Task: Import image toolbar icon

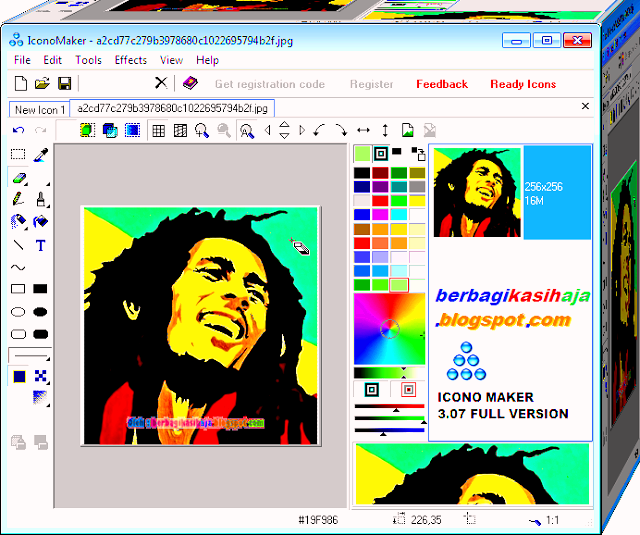Action: [407, 131]
